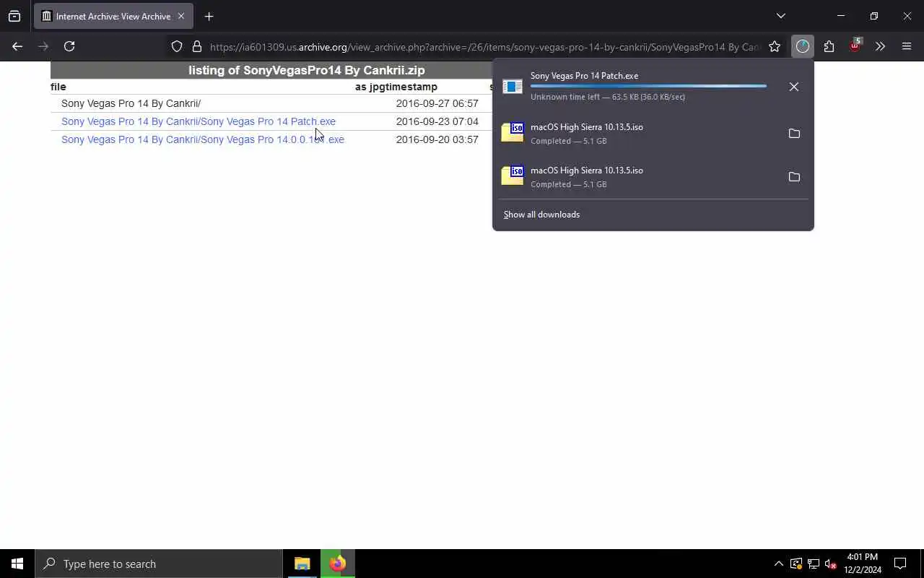This screenshot has width=924, height=578.
Task: Go back to previous page
Action: tap(17, 46)
